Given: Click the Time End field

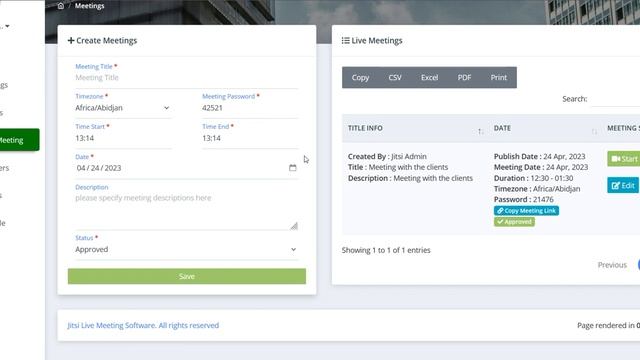Looking at the screenshot, I should (x=250, y=138).
